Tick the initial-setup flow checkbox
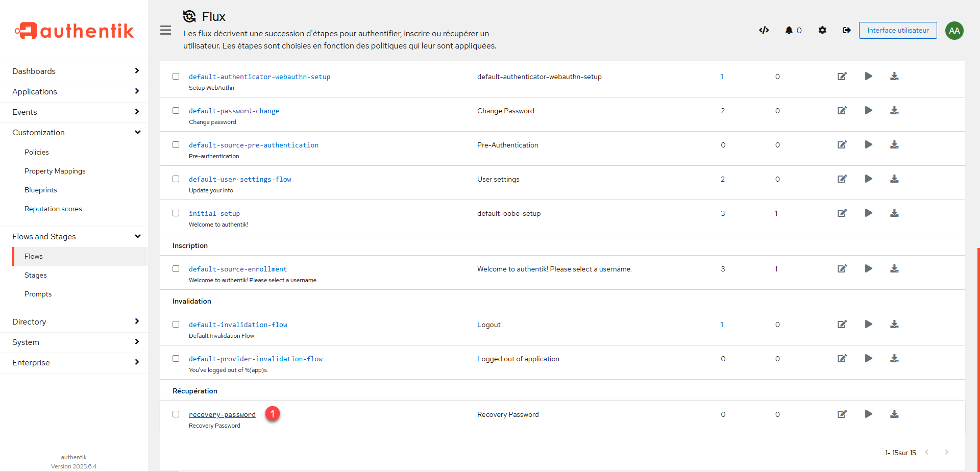980x472 pixels. [x=176, y=213]
